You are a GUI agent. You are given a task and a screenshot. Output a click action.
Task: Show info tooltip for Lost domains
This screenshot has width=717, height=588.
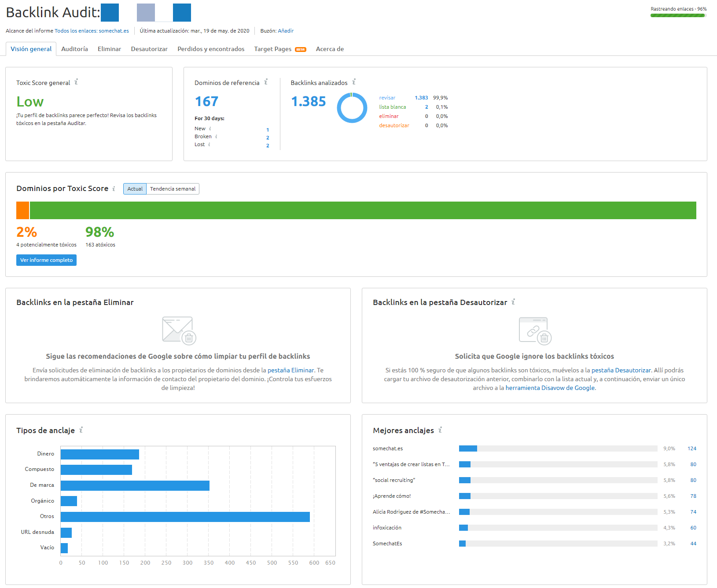(x=209, y=144)
